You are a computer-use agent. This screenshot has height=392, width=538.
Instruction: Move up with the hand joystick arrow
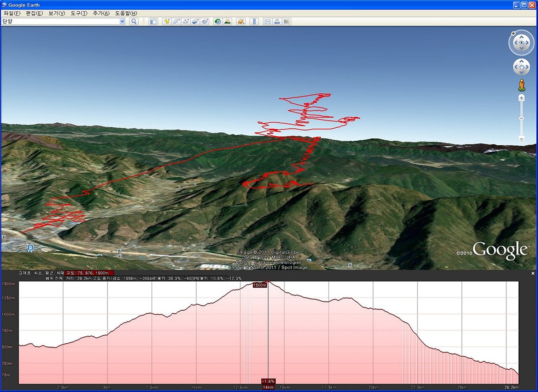[x=522, y=61]
